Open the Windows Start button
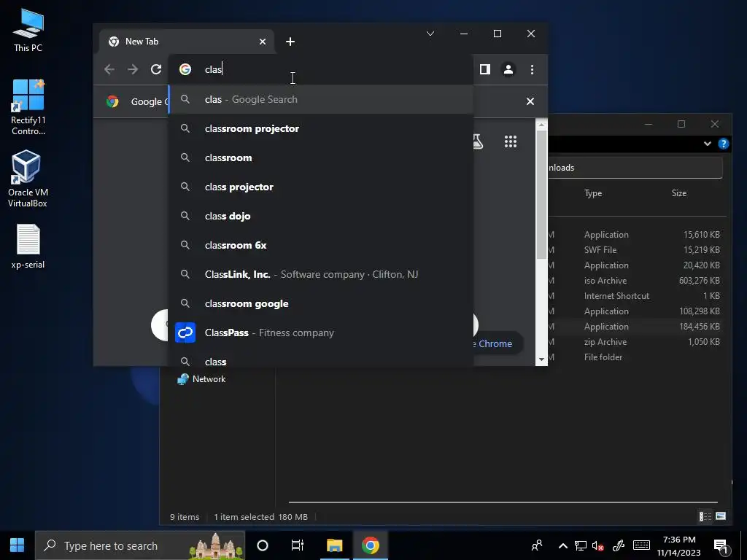Image resolution: width=747 pixels, height=560 pixels. [x=18, y=545]
